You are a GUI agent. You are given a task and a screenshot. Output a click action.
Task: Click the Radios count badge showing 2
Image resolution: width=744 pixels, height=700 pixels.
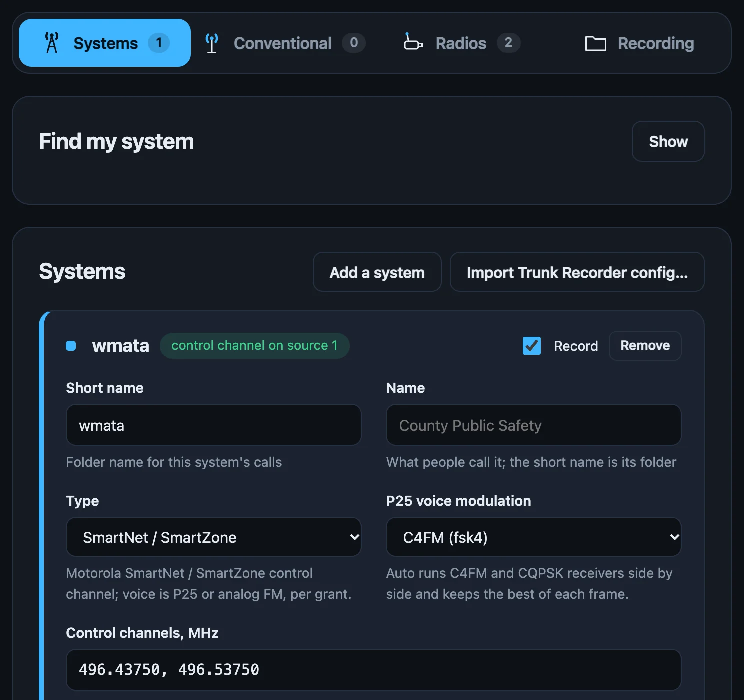(508, 43)
